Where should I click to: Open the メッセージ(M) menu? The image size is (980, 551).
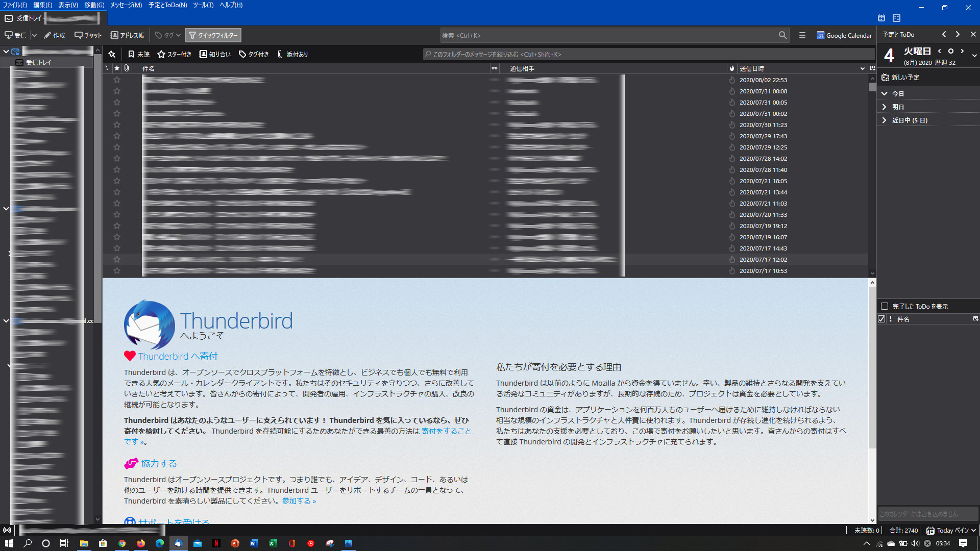126,5
